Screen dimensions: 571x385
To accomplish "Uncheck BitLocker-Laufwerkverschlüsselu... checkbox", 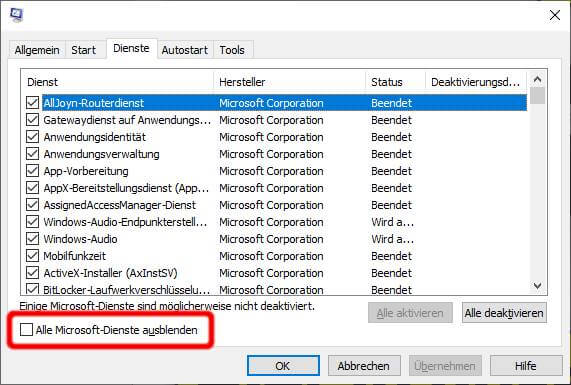I will tap(32, 290).
